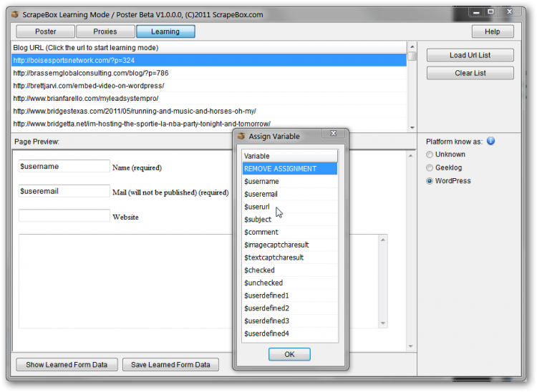Click the Mail field containing $useremail
The width and height of the screenshot is (537, 392).
(64, 191)
